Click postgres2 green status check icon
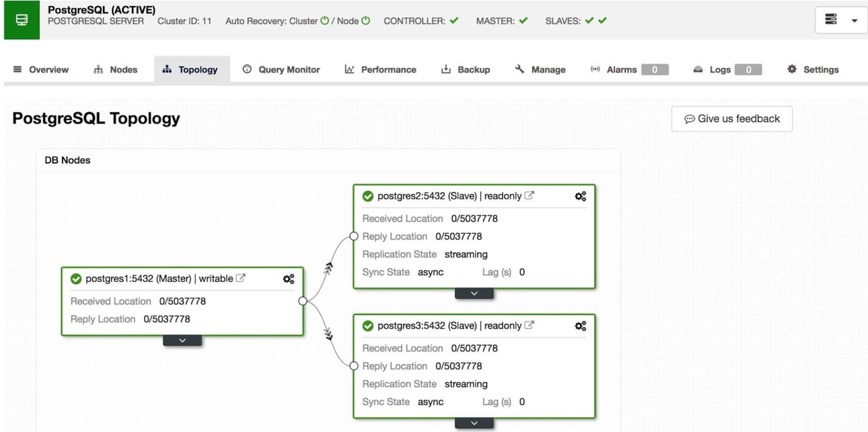This screenshot has height=432, width=868. point(368,196)
